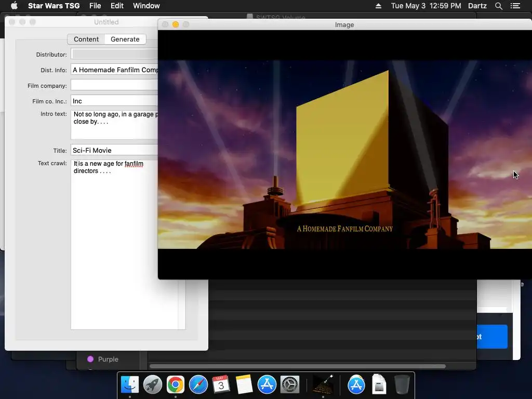
Task: Click the generated logo preview image
Action: [345, 154]
